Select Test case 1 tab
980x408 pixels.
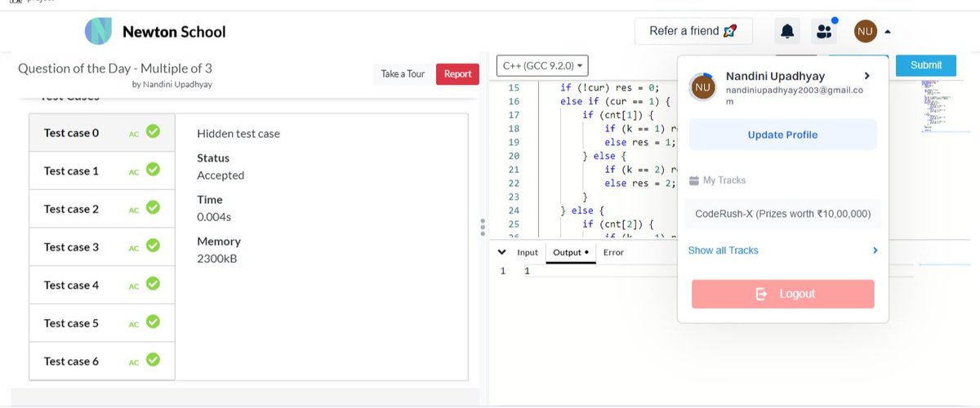tap(102, 171)
